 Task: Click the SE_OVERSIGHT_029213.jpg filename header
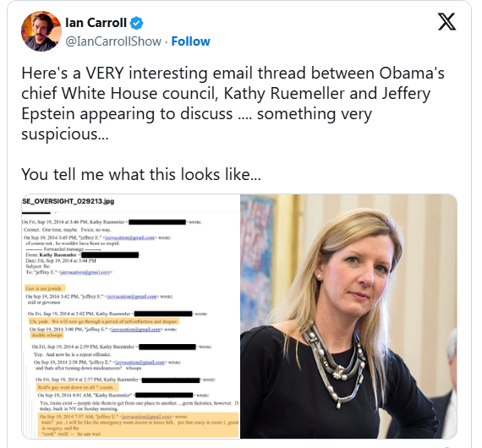point(68,201)
